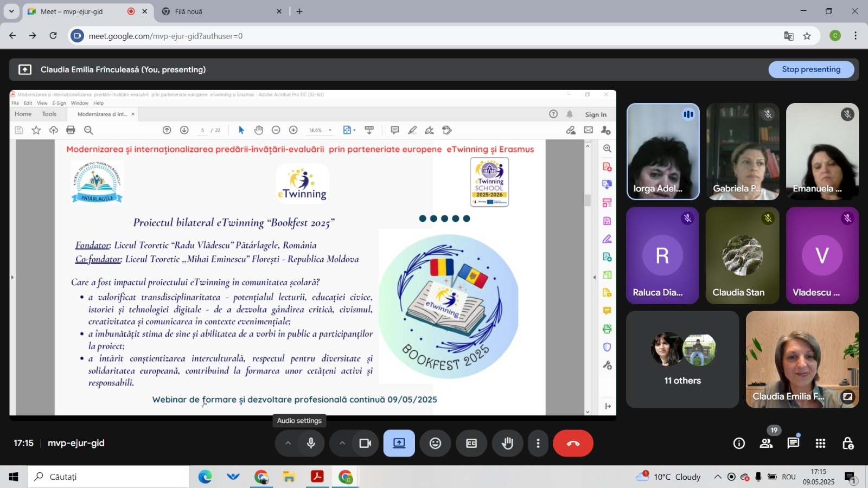Show hidden system tray icons chevron
Image resolution: width=868 pixels, height=488 pixels.
pyautogui.click(x=717, y=477)
